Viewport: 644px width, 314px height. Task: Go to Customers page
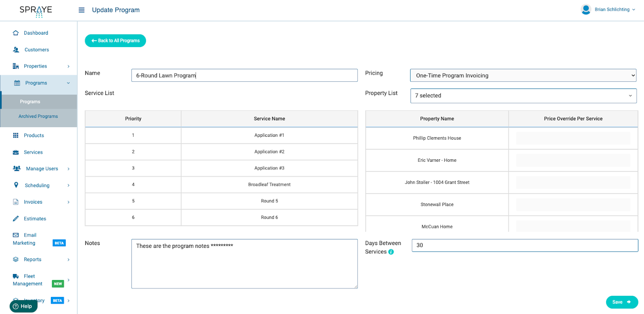coord(37,50)
